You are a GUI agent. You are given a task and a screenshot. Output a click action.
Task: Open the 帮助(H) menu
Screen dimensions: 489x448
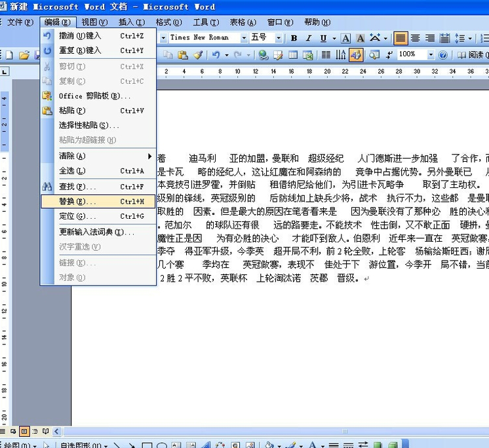(317, 22)
